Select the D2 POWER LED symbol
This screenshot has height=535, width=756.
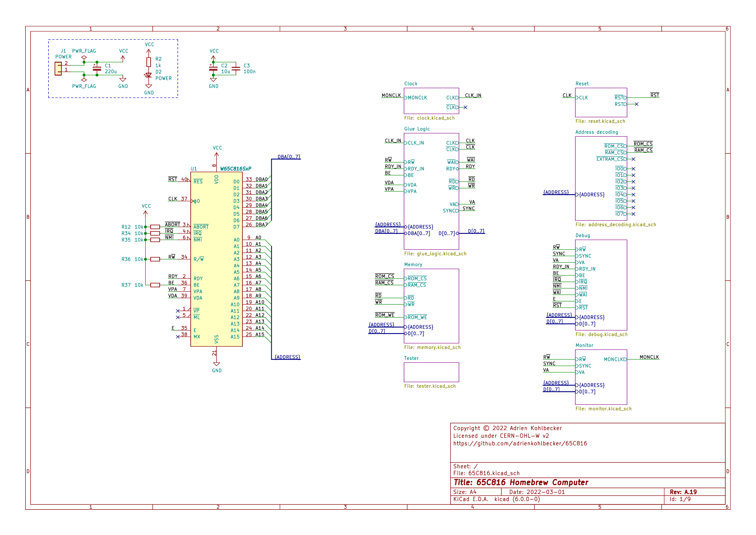(x=148, y=75)
